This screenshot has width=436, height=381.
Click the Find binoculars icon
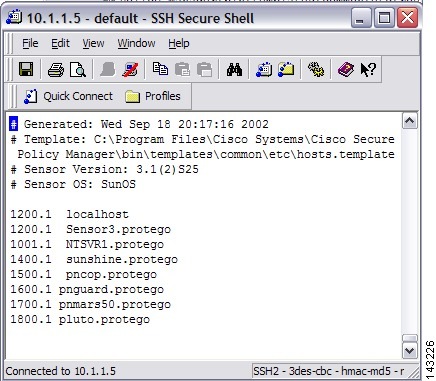click(234, 69)
